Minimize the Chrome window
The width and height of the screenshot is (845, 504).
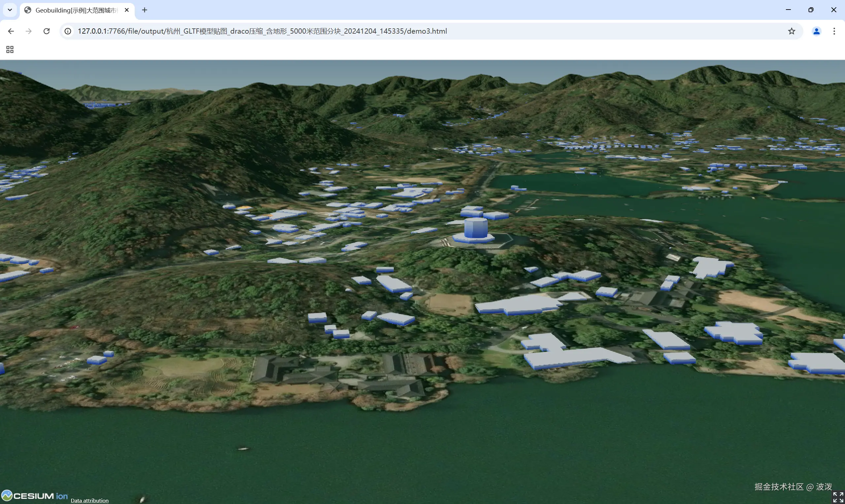point(788,10)
